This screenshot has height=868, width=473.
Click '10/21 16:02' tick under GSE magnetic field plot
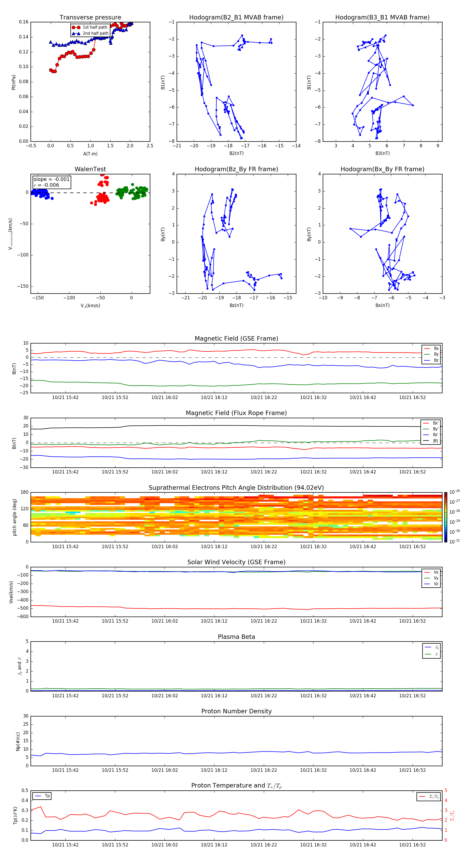click(164, 398)
